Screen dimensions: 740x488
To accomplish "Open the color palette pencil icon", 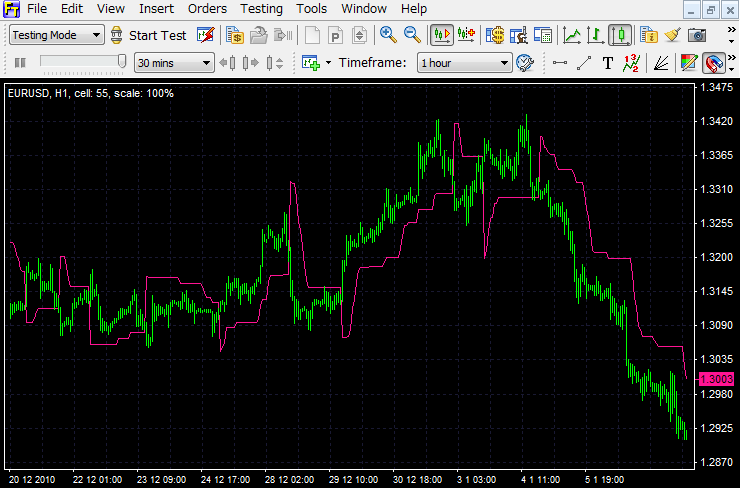I will click(x=690, y=63).
